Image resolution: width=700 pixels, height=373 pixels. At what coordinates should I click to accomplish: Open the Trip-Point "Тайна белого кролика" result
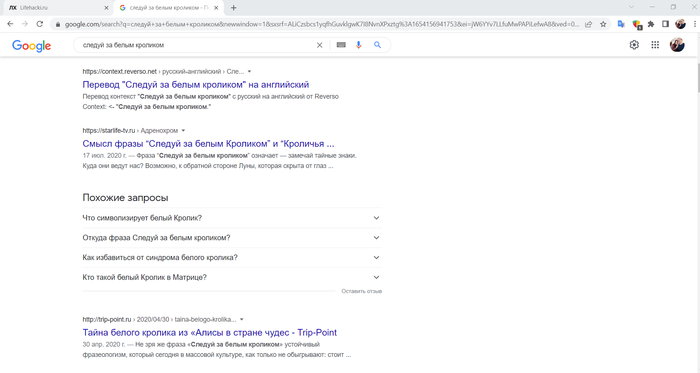(209, 332)
